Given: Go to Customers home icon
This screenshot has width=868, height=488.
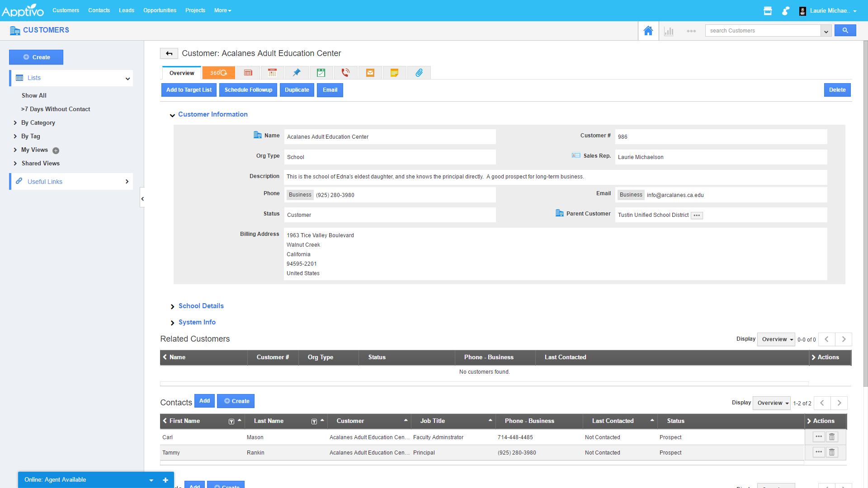Looking at the screenshot, I should [648, 31].
